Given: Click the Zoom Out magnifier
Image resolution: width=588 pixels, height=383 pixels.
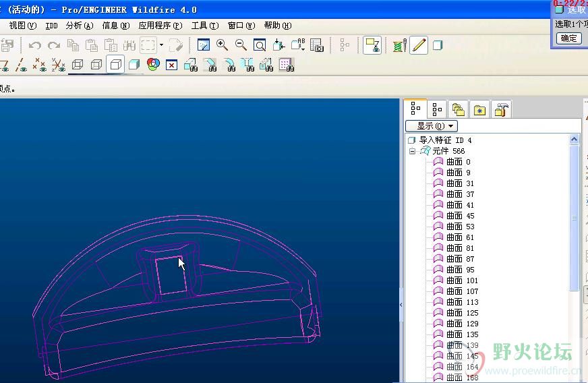Looking at the screenshot, I should [241, 45].
